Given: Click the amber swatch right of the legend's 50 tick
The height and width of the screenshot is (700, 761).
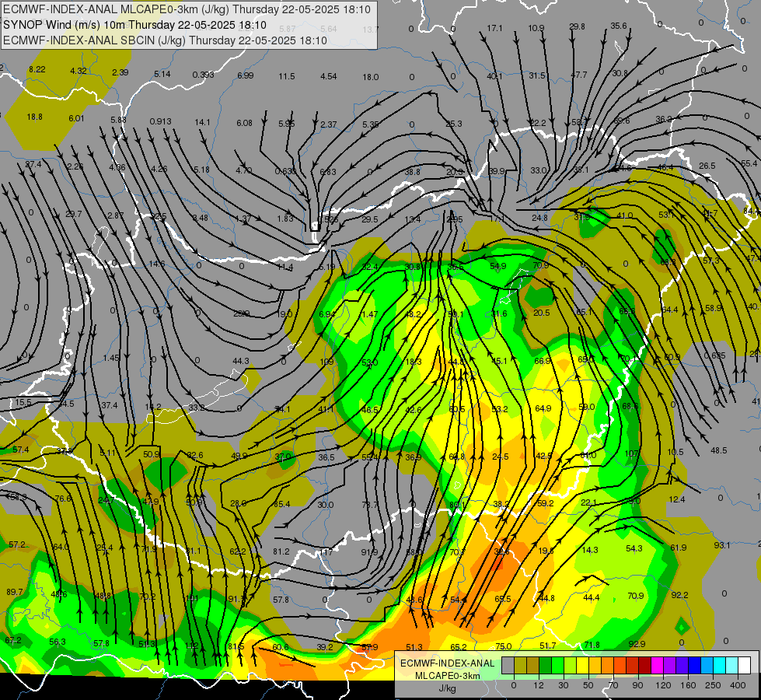Looking at the screenshot, I should (x=595, y=665).
